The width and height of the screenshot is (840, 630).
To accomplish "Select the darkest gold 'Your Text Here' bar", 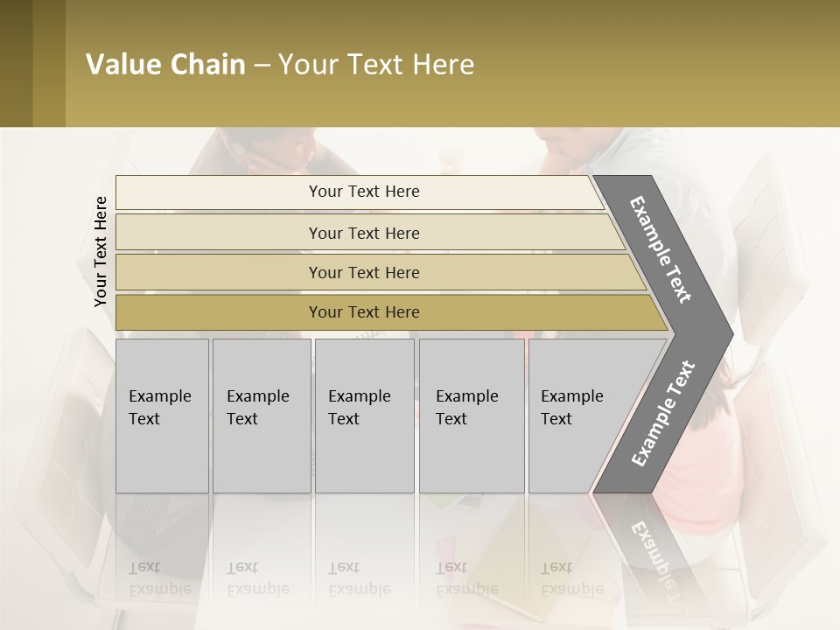I will pos(364,312).
